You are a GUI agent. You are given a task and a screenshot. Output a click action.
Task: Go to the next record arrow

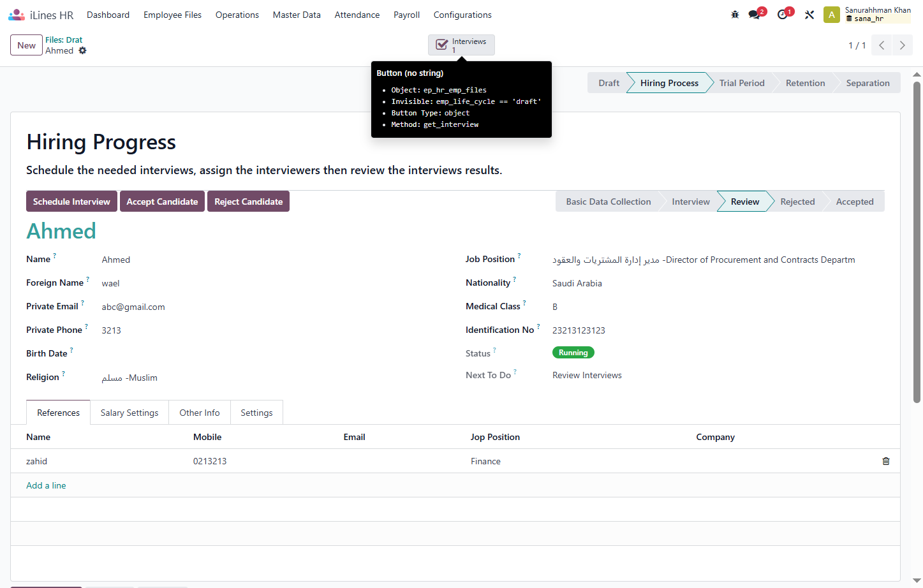point(902,45)
